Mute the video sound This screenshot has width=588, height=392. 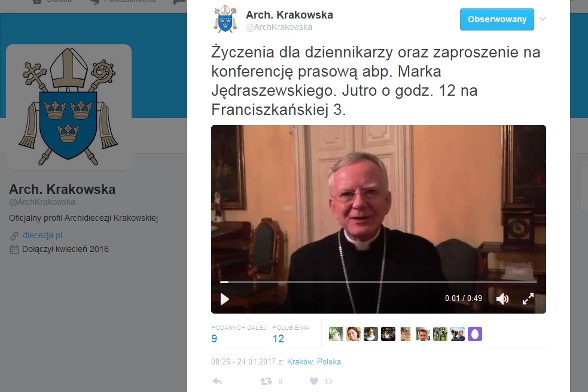(x=502, y=299)
